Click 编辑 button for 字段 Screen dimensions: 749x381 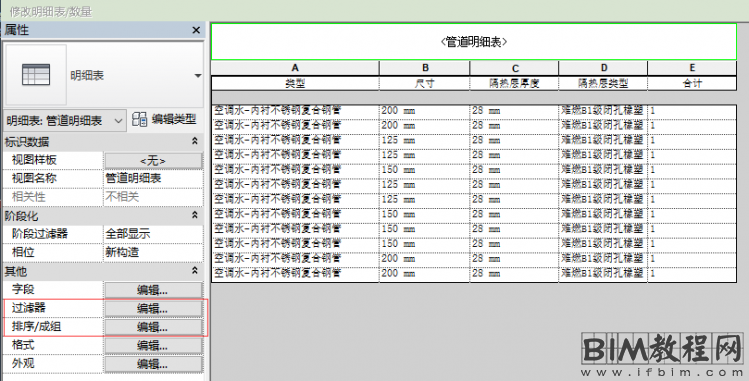click(x=153, y=290)
